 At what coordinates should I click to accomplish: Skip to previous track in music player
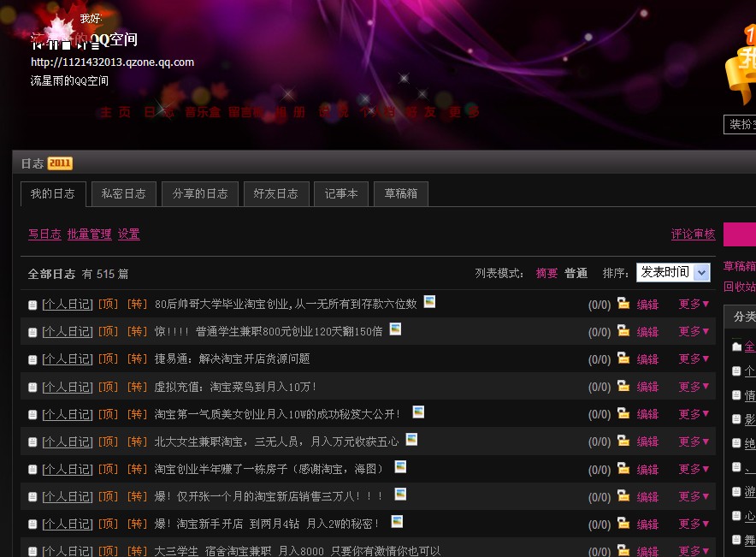pyautogui.click(x=36, y=45)
